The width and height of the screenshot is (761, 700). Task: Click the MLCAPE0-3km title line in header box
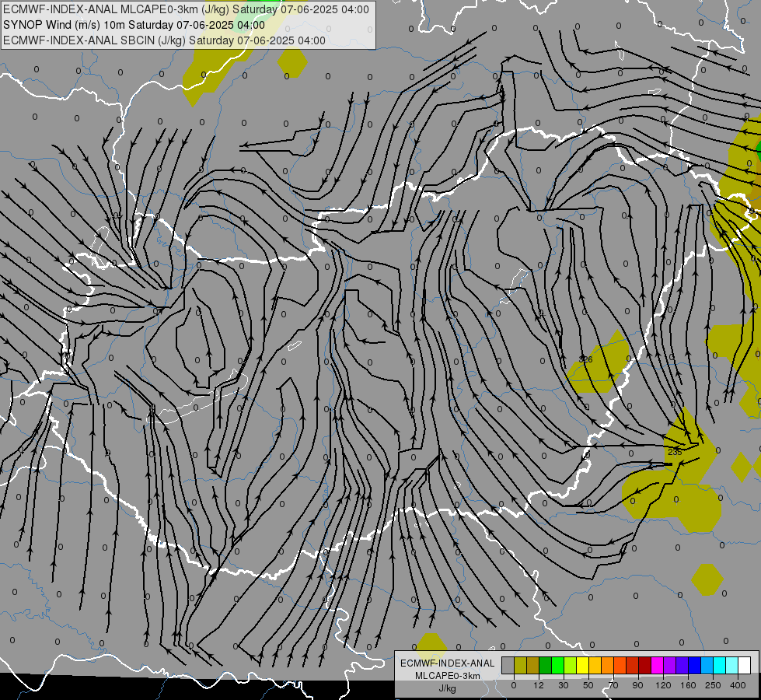pos(186,9)
